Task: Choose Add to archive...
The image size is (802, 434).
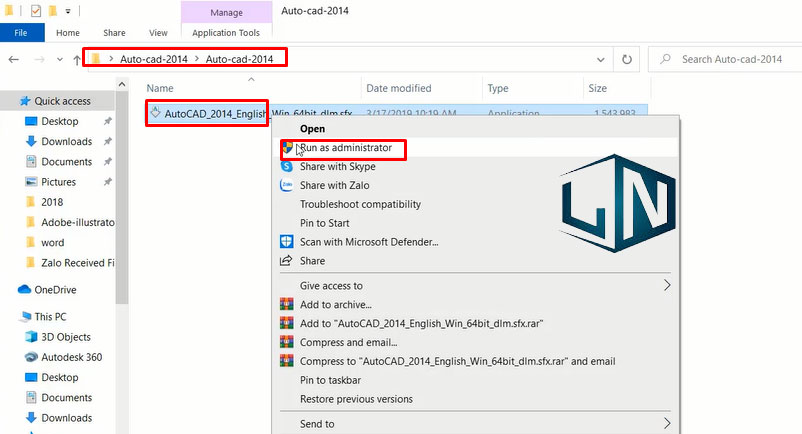Action: point(336,305)
